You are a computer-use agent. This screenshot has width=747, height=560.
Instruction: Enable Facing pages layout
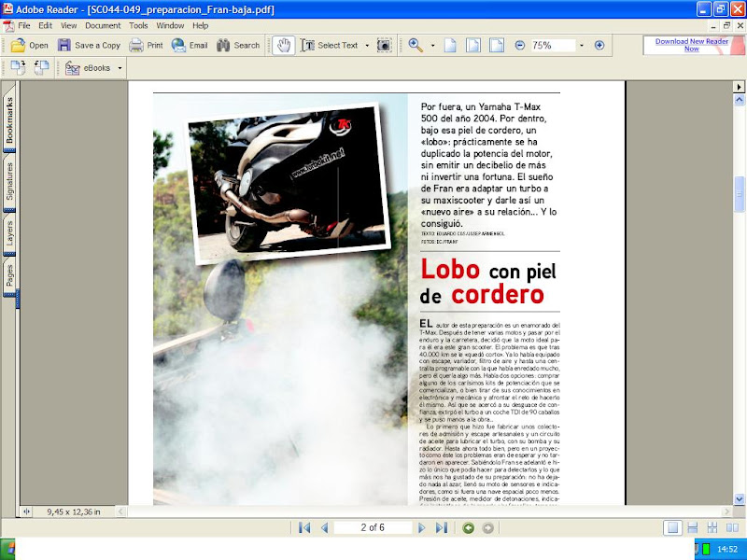click(x=732, y=527)
